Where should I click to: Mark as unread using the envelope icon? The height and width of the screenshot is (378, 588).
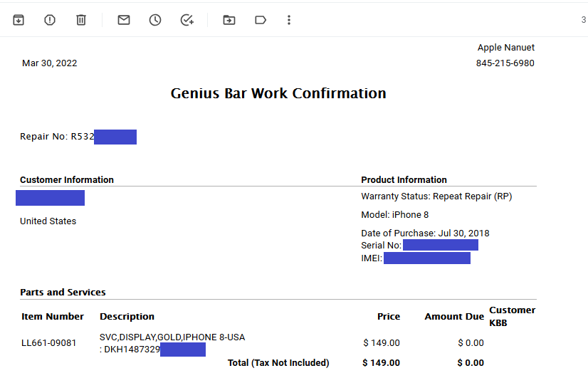124,20
